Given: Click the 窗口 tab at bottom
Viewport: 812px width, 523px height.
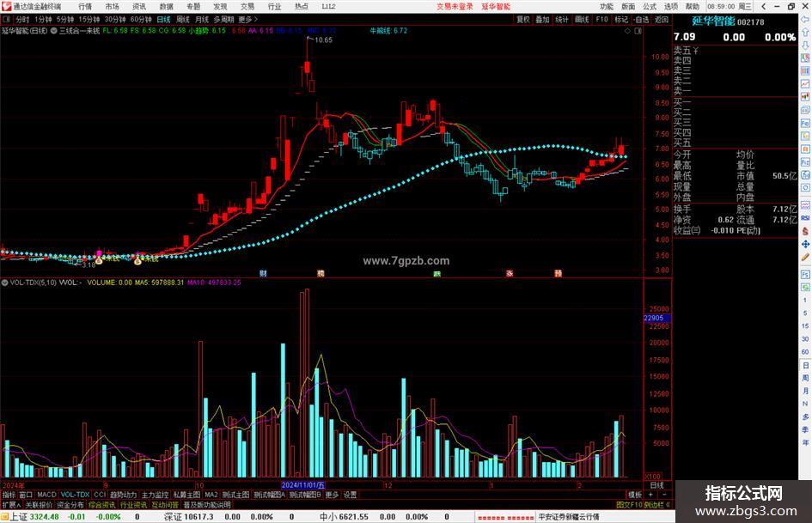Looking at the screenshot, I should point(26,495).
